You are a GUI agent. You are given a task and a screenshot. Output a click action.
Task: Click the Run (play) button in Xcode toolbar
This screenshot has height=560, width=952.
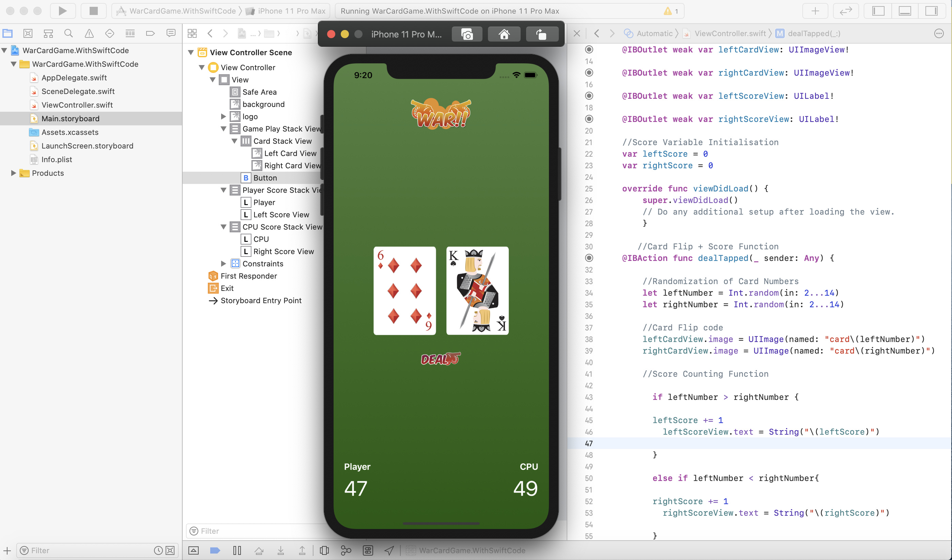pos(63,11)
